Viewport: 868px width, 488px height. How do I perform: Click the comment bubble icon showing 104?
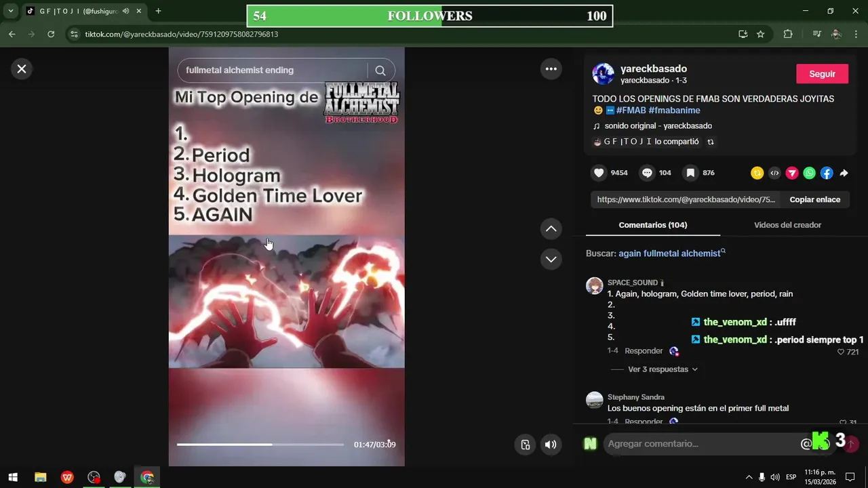pyautogui.click(x=647, y=173)
